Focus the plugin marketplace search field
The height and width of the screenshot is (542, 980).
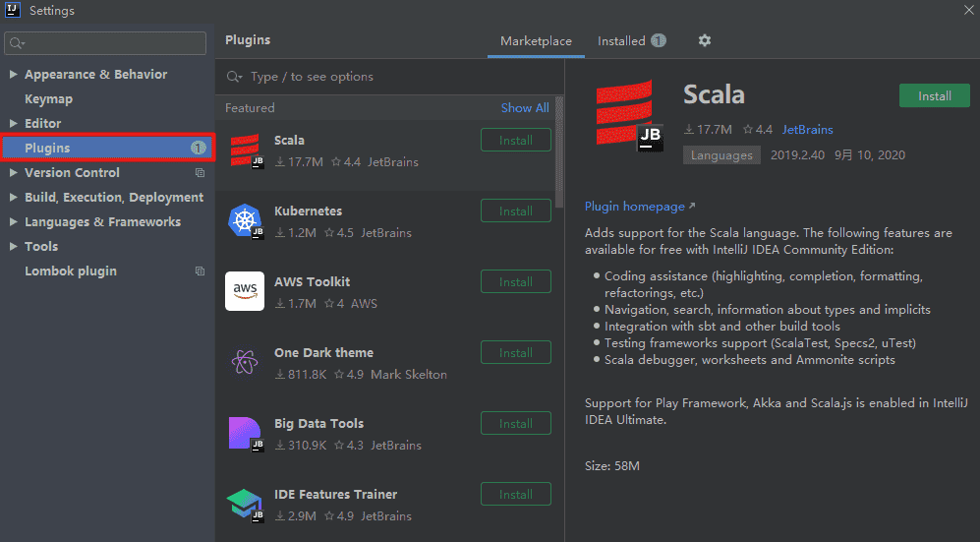coord(388,77)
